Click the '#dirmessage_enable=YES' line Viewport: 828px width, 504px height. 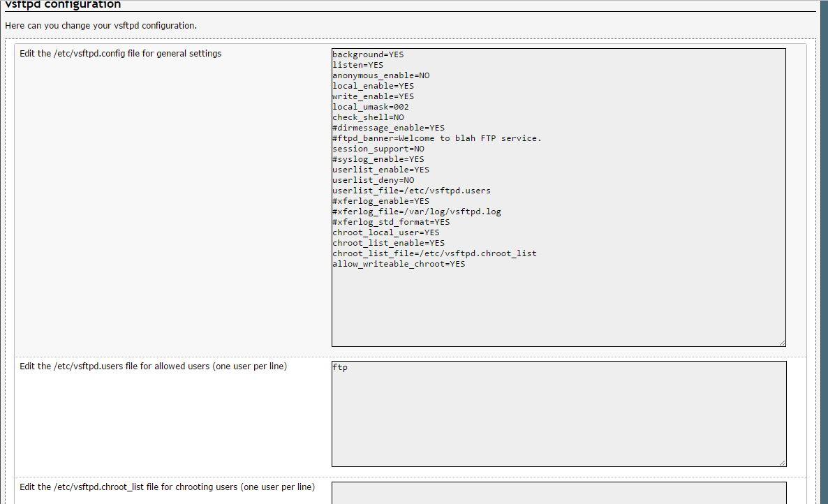point(389,128)
